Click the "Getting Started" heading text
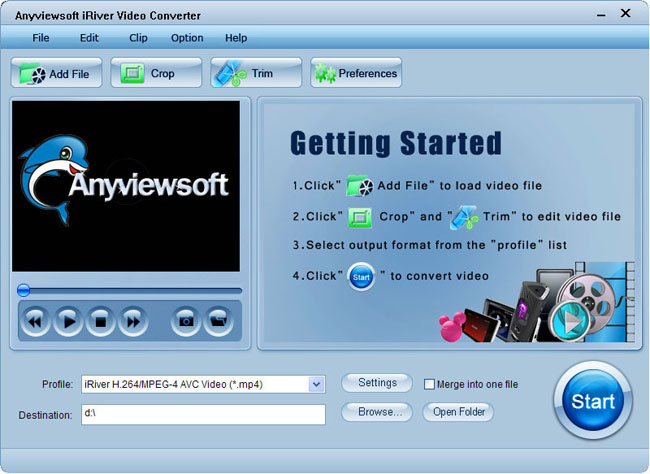 click(x=396, y=143)
